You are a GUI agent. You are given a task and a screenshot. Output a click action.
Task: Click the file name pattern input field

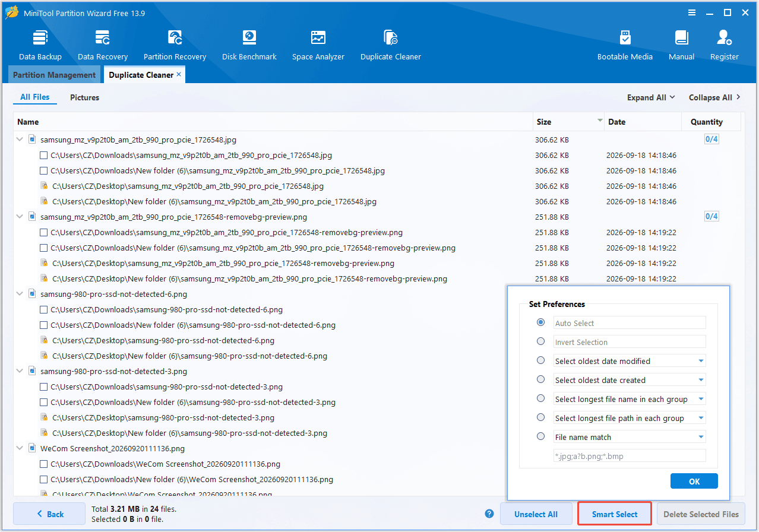(x=630, y=456)
